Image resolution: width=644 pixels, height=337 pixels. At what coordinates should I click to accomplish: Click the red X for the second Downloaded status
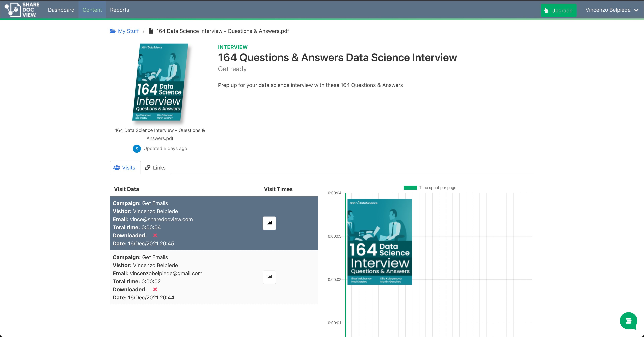click(155, 290)
